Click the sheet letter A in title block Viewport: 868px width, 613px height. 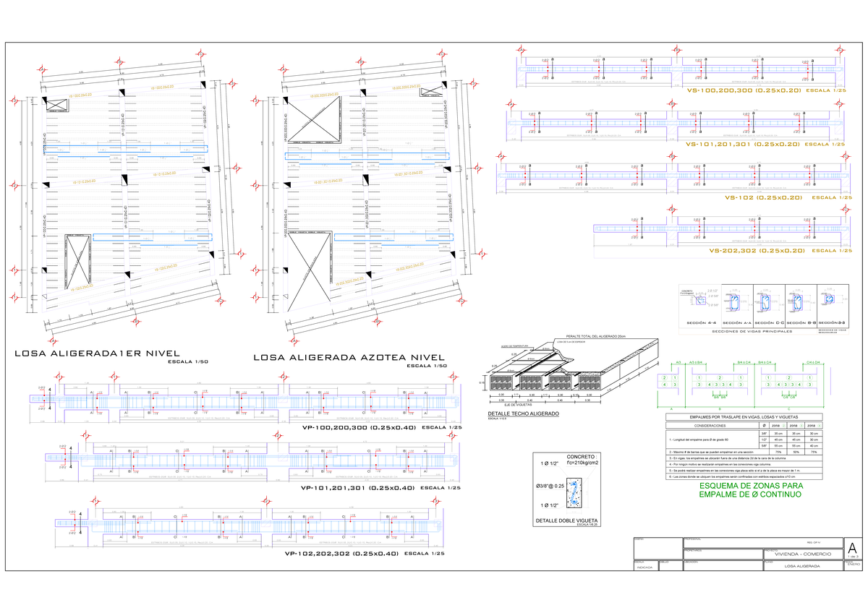point(851,547)
